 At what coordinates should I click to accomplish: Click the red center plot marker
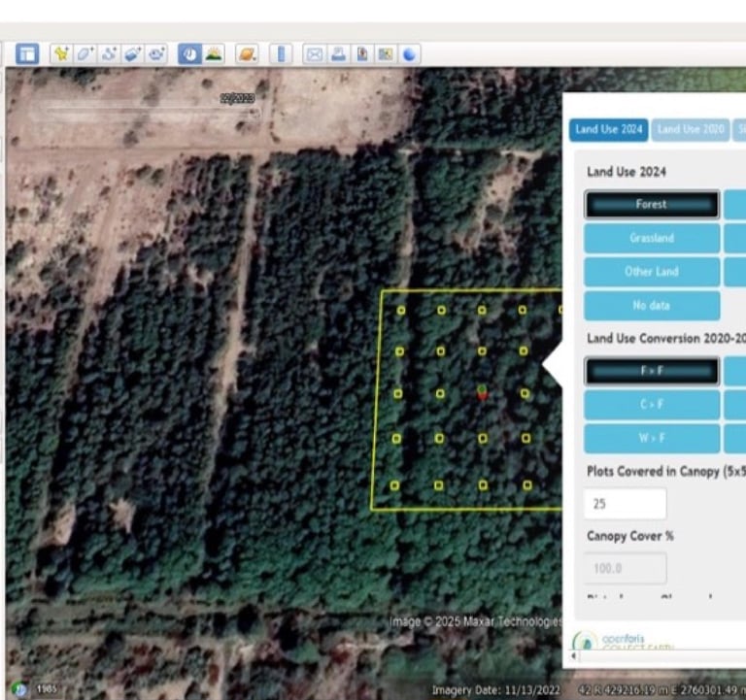(482, 393)
